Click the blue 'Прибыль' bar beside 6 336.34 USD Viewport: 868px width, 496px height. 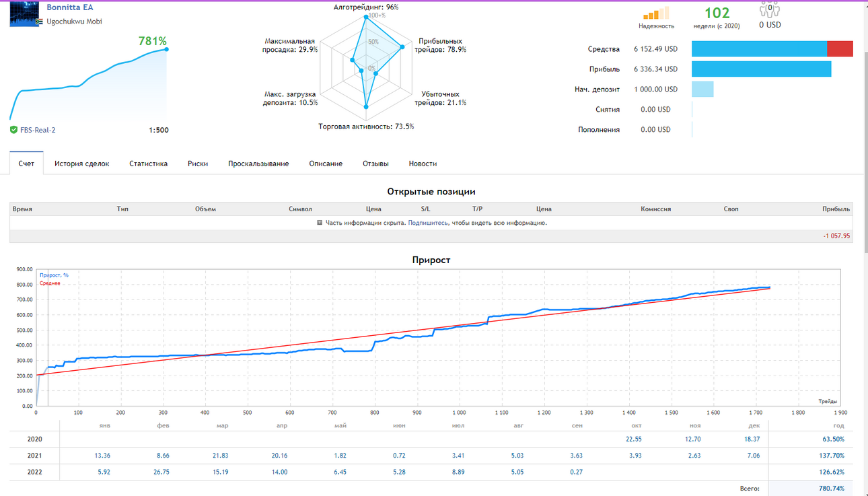tap(762, 69)
